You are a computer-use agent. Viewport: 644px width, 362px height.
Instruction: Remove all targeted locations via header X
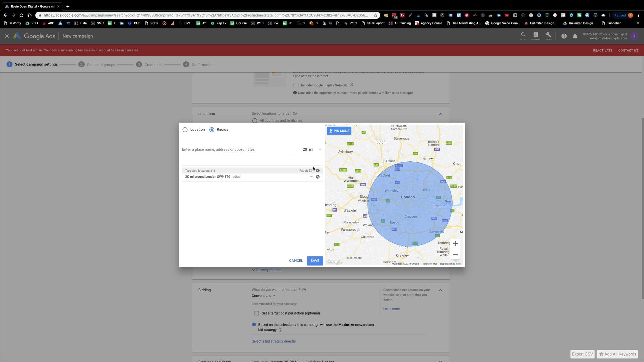[x=318, y=171]
